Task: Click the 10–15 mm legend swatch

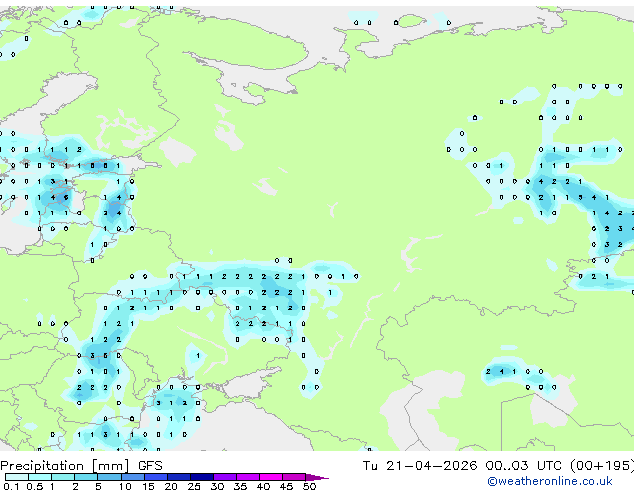Action: (133, 477)
